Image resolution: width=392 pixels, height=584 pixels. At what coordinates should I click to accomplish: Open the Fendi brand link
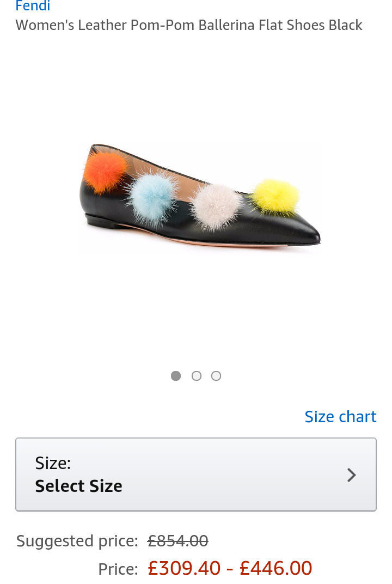[33, 5]
